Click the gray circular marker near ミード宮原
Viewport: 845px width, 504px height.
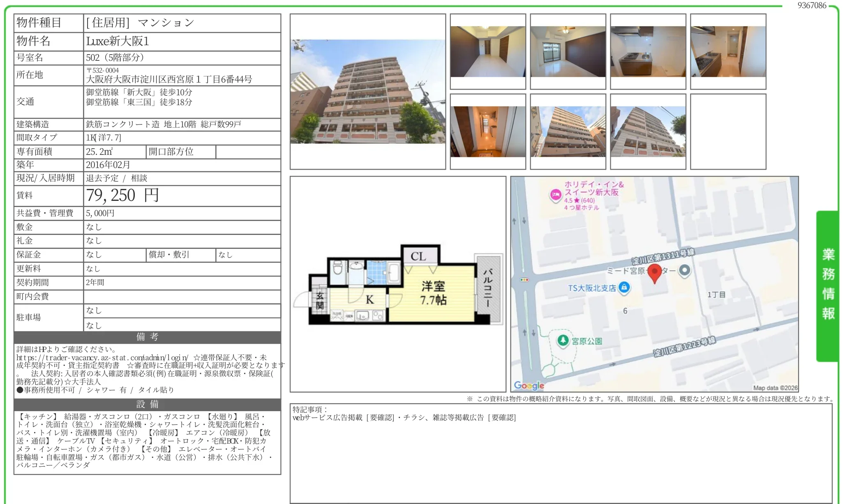click(x=684, y=270)
